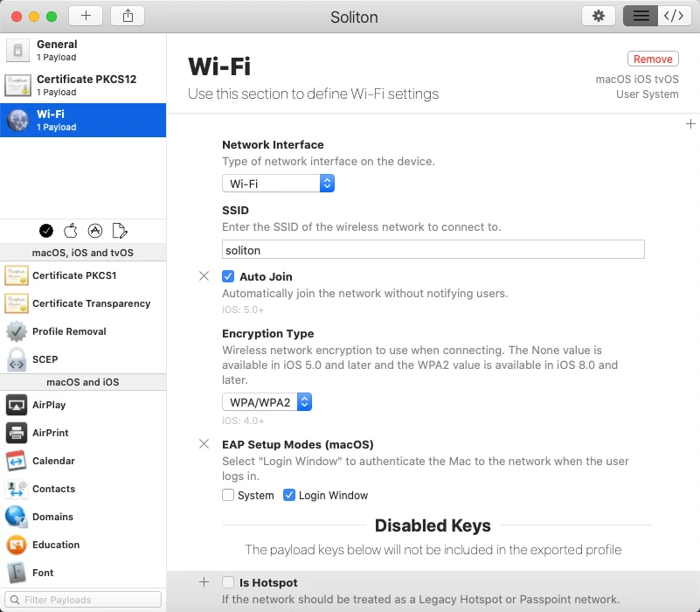Select the App Store applications tab
This screenshot has width=700, height=612.
tap(95, 231)
